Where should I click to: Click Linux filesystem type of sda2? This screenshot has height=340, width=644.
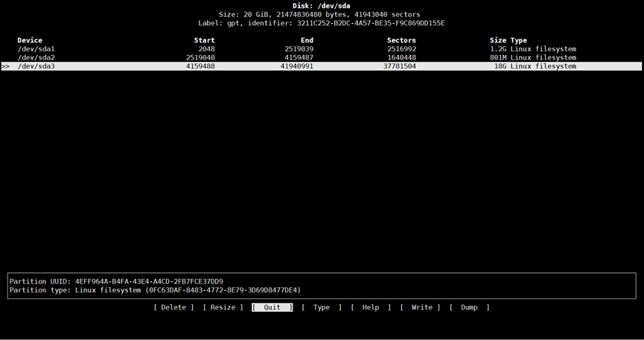point(543,57)
